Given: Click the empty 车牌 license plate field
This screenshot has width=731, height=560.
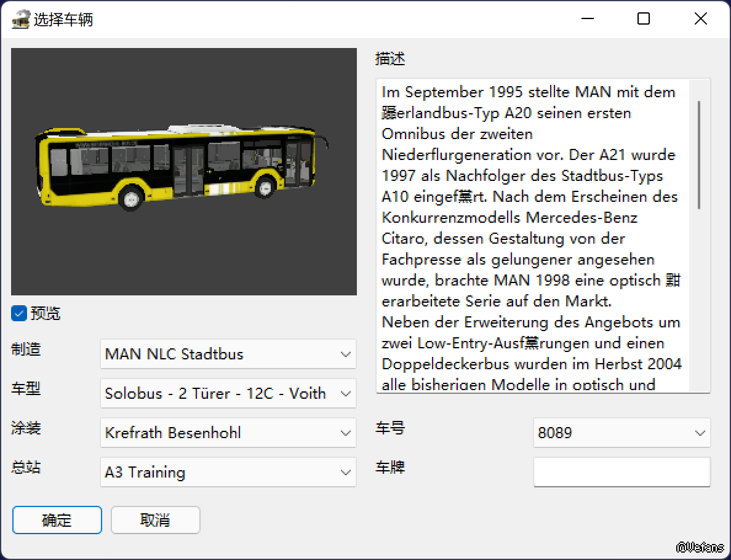Looking at the screenshot, I should pyautogui.click(x=621, y=473).
